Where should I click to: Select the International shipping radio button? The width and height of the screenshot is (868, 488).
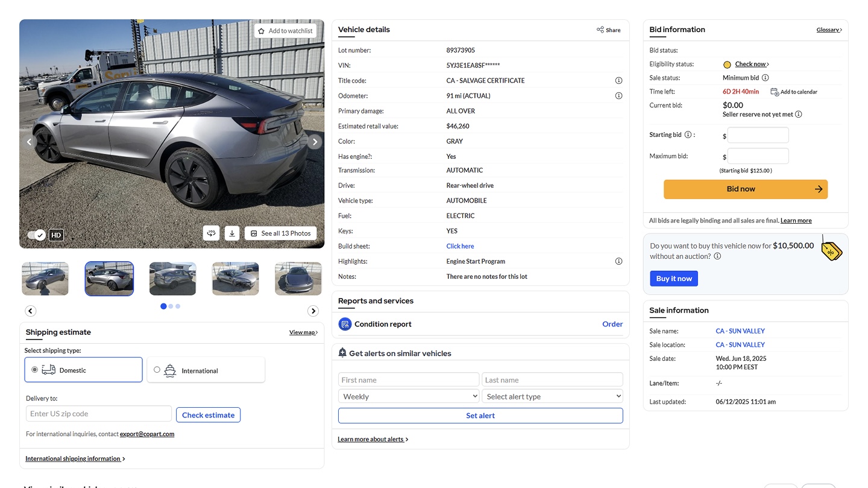coord(157,370)
